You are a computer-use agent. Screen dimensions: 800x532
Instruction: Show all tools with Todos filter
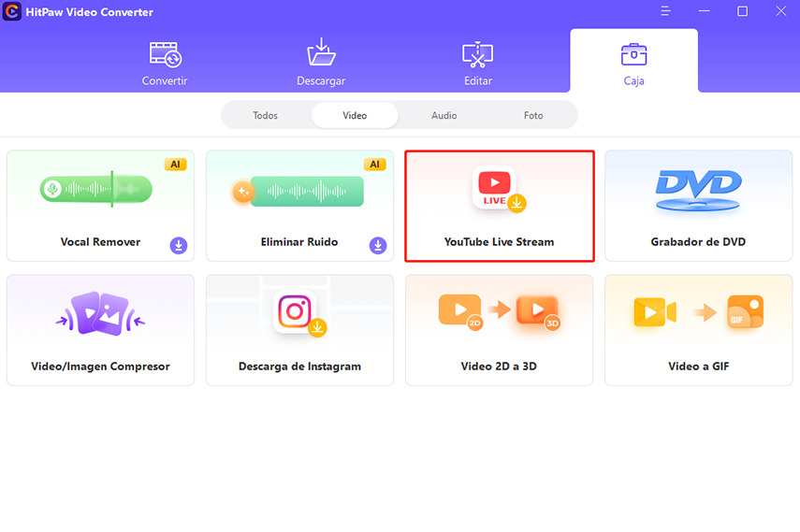266,115
